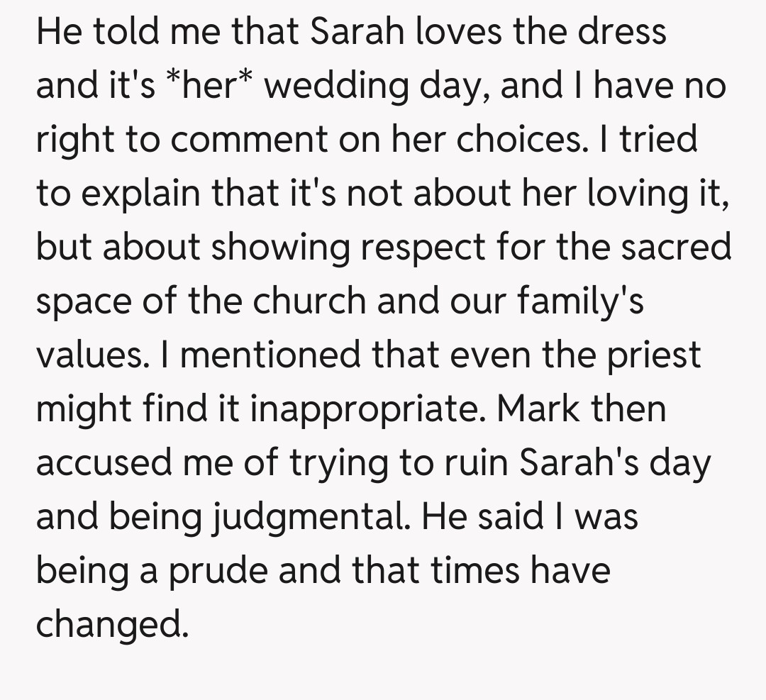Viewport: 766px width, 700px height.
Task: Click the word "priest"
Action: 653,355
